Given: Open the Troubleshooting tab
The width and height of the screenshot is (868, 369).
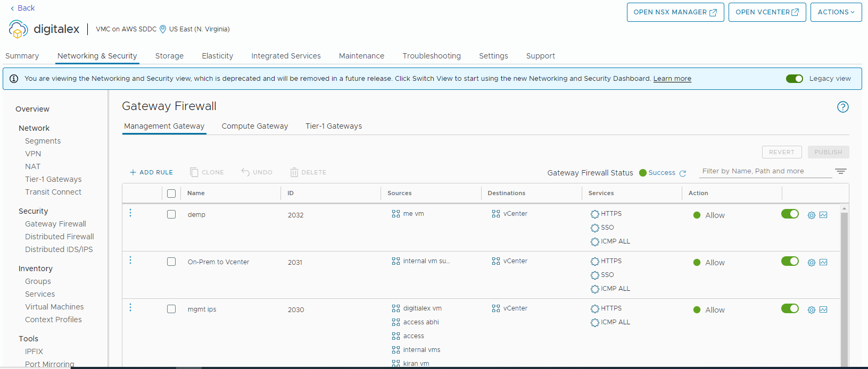Looking at the screenshot, I should tap(431, 56).
